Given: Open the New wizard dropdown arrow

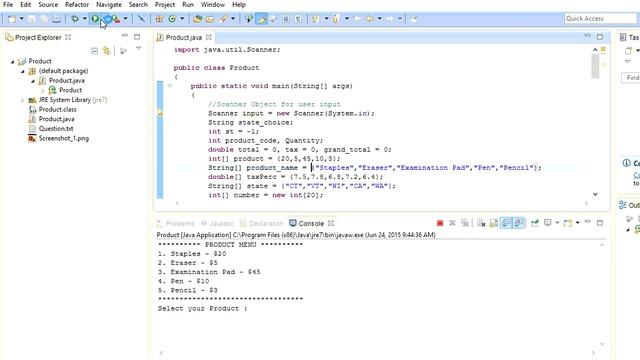Looking at the screenshot, I should 22,19.
